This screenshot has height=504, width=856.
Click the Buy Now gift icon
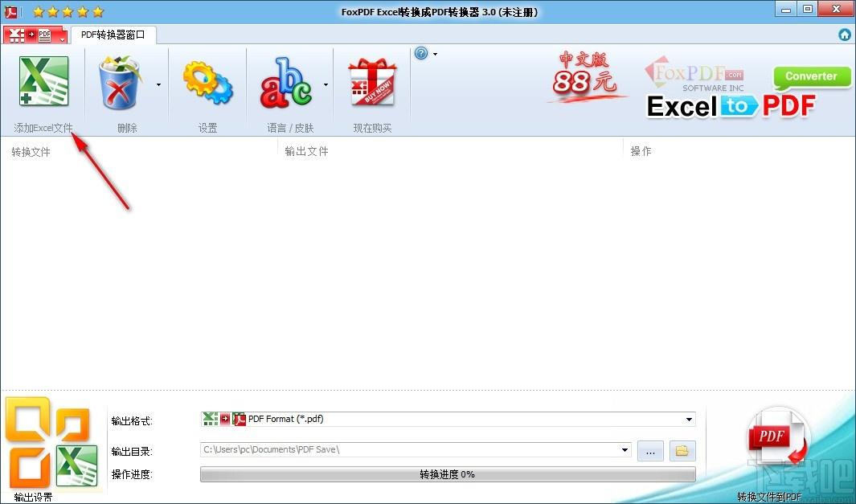[372, 83]
